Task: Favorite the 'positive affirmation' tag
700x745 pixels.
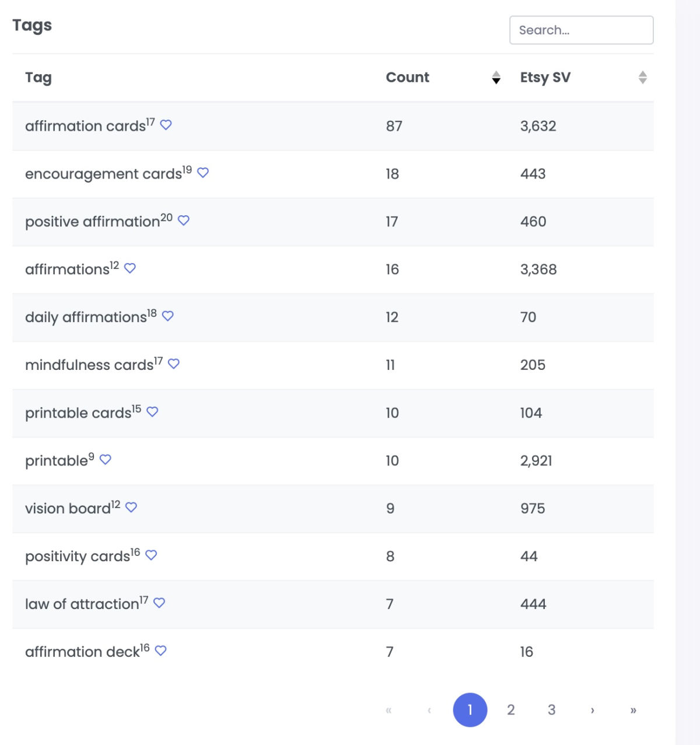Action: (x=184, y=221)
